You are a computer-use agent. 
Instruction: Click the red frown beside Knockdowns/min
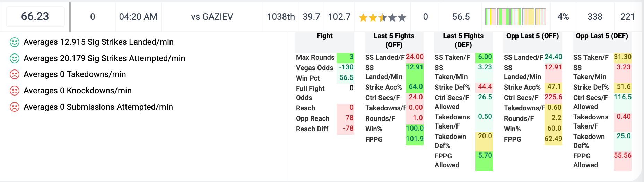pos(14,91)
